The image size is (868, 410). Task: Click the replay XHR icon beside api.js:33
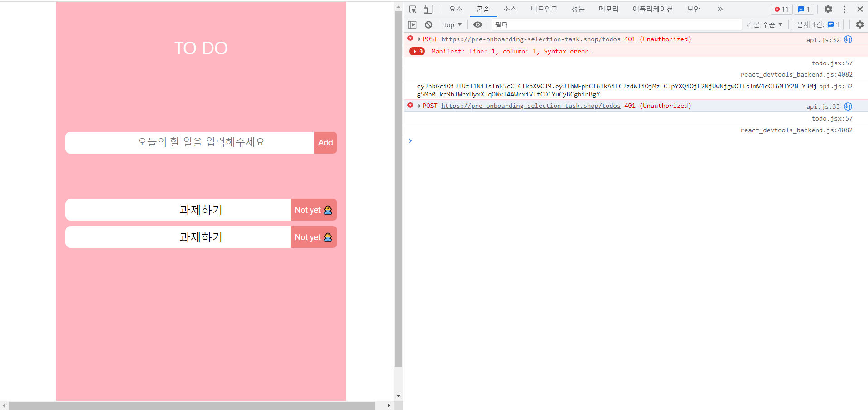[848, 106]
